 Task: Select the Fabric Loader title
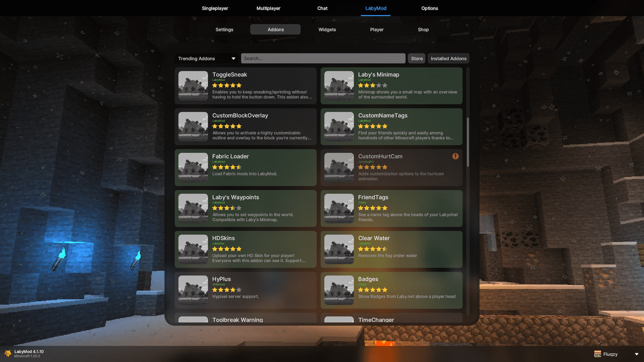[230, 156]
